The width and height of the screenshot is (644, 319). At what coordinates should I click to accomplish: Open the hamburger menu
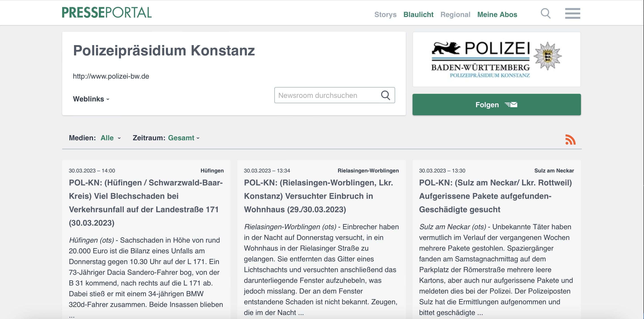point(572,13)
